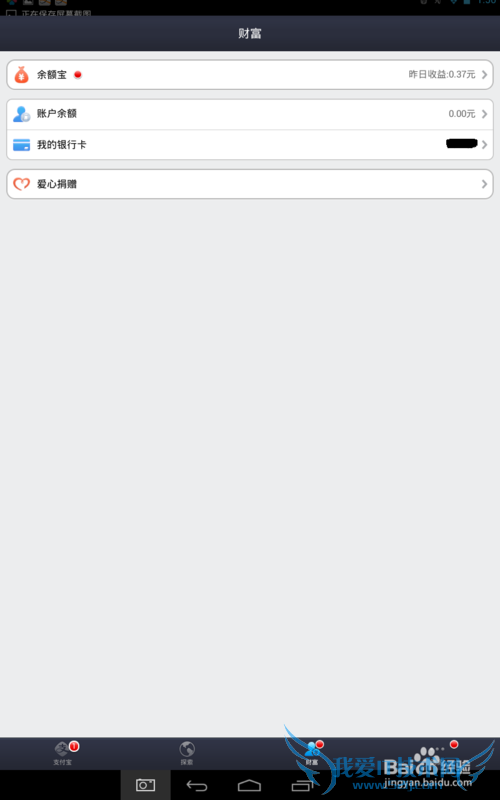Expand 余额宝 row via right chevron
This screenshot has height=800, width=500.
(484, 75)
